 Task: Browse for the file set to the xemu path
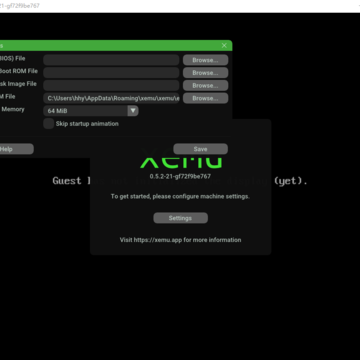(205, 98)
